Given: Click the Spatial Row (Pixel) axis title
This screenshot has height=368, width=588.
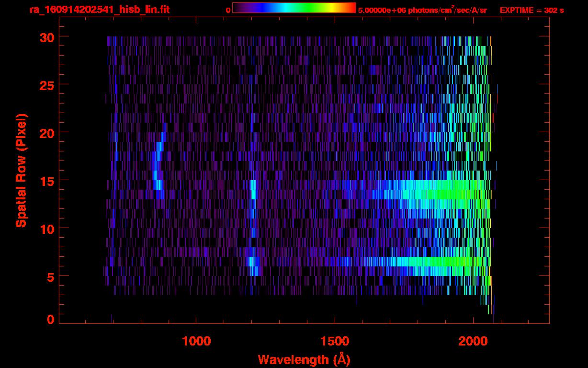Looking at the screenshot, I should (x=21, y=171).
